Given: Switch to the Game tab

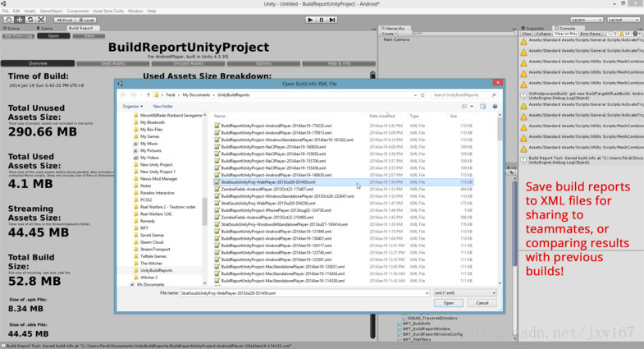Looking at the screenshot, I should coord(45,29).
